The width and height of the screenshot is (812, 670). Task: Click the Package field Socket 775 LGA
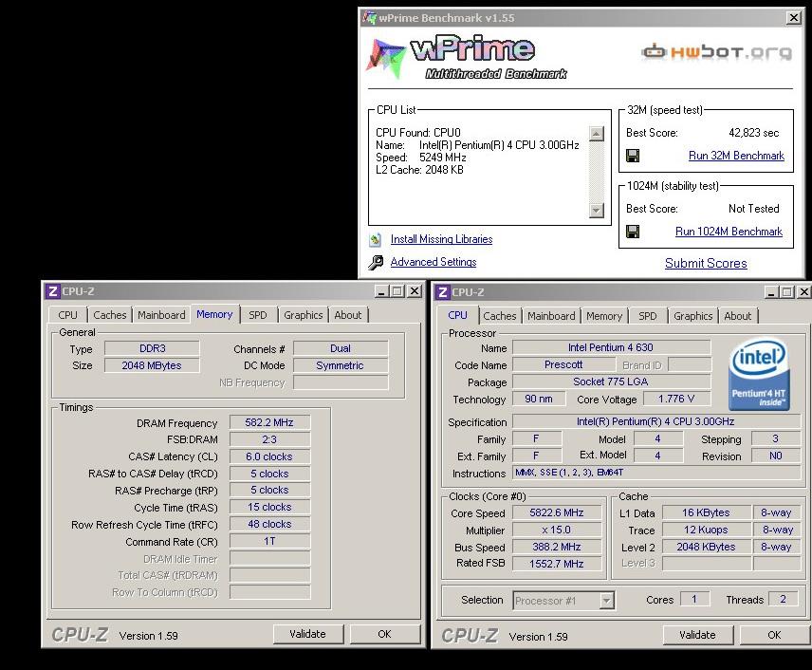click(x=611, y=382)
